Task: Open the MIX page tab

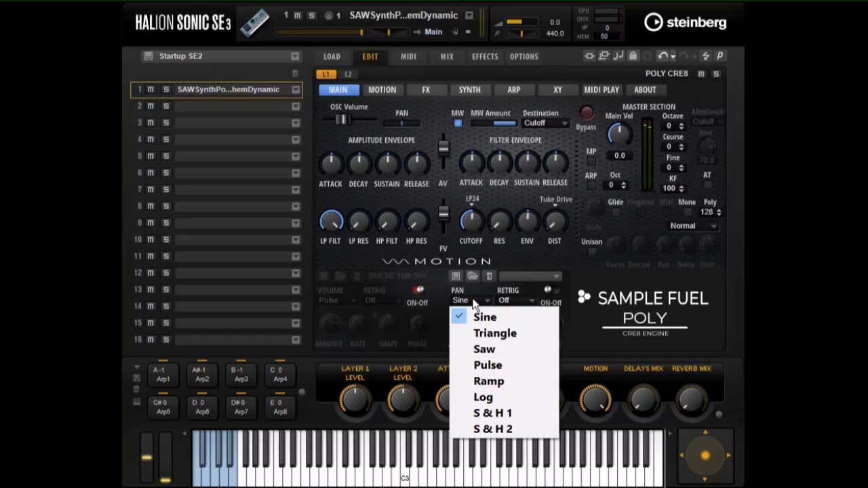Action: 447,56
